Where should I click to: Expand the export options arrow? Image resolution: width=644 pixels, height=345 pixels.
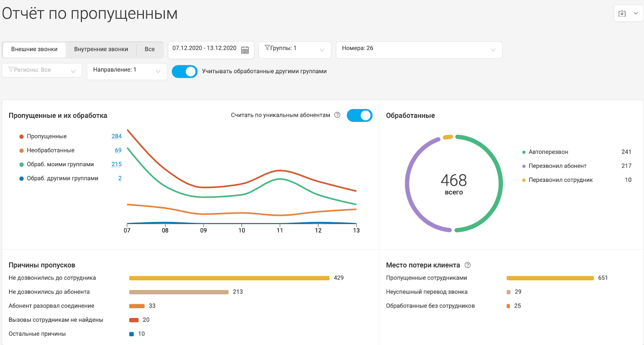(x=636, y=14)
